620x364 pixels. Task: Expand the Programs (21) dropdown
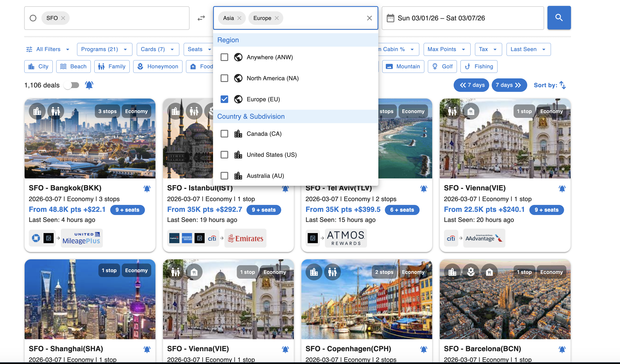[x=105, y=49]
